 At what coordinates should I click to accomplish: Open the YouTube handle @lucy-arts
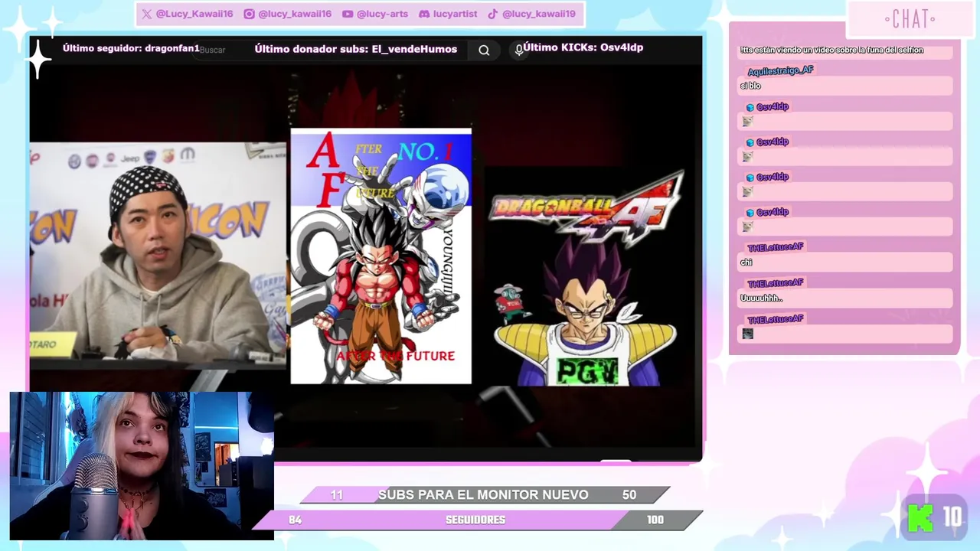click(382, 14)
